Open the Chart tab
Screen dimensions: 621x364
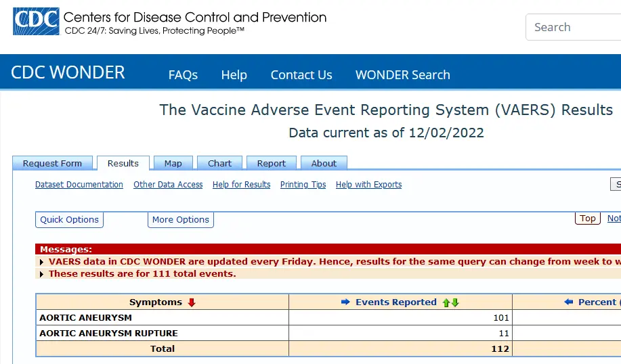(219, 164)
